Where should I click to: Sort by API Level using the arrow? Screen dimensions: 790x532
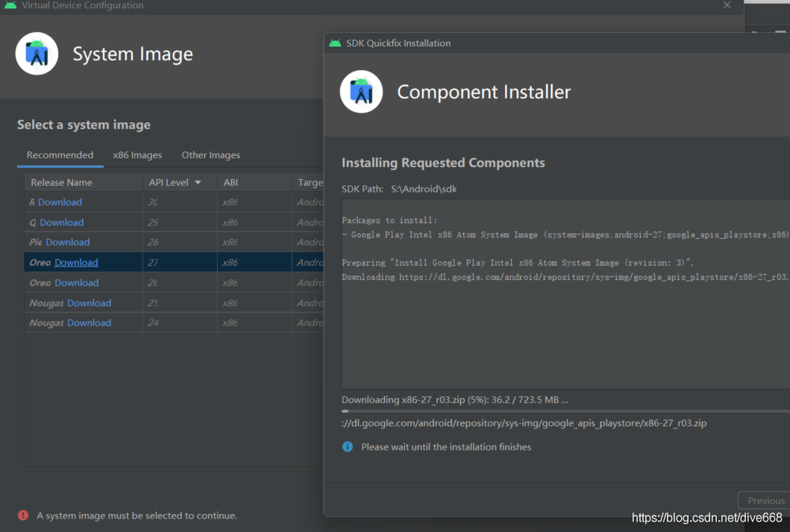[198, 182]
